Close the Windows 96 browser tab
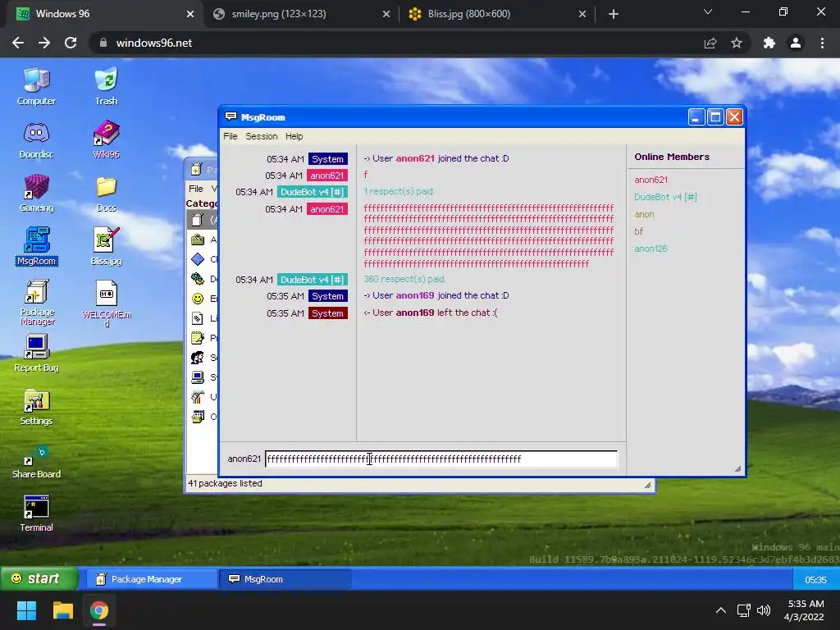This screenshot has height=630, width=840. [190, 14]
